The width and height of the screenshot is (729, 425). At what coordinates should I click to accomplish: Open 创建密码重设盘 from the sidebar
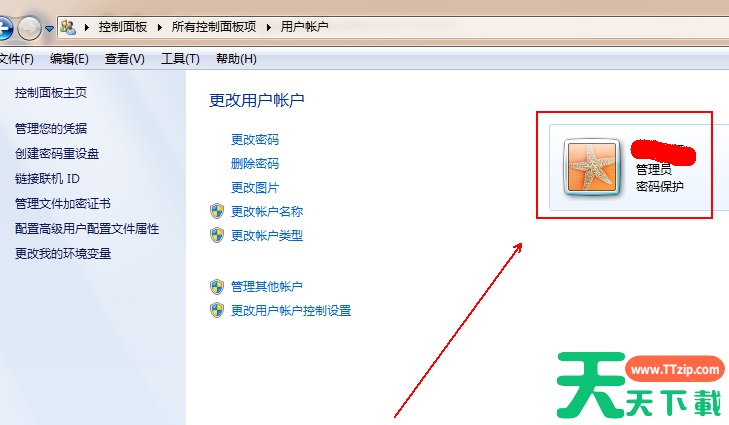[x=57, y=154]
